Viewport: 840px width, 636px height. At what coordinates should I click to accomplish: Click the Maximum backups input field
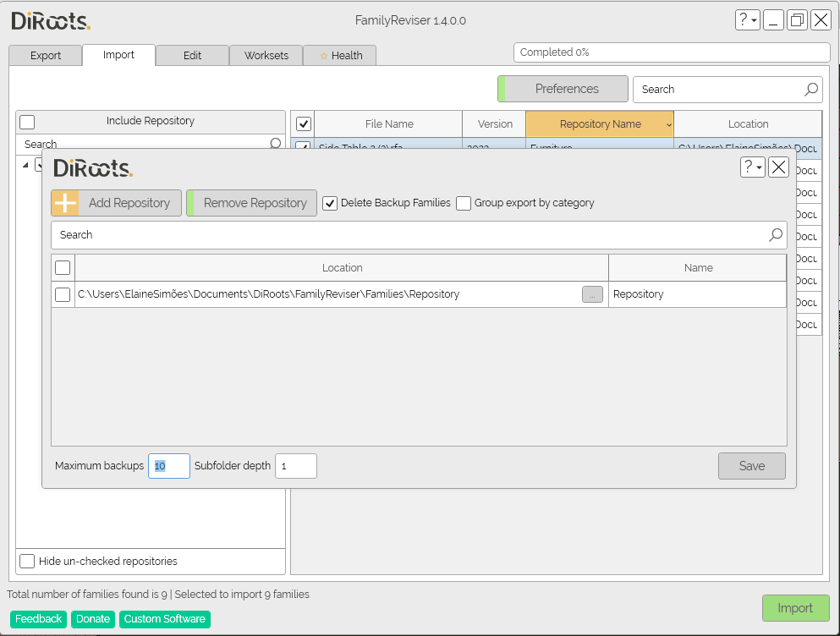pyautogui.click(x=168, y=465)
